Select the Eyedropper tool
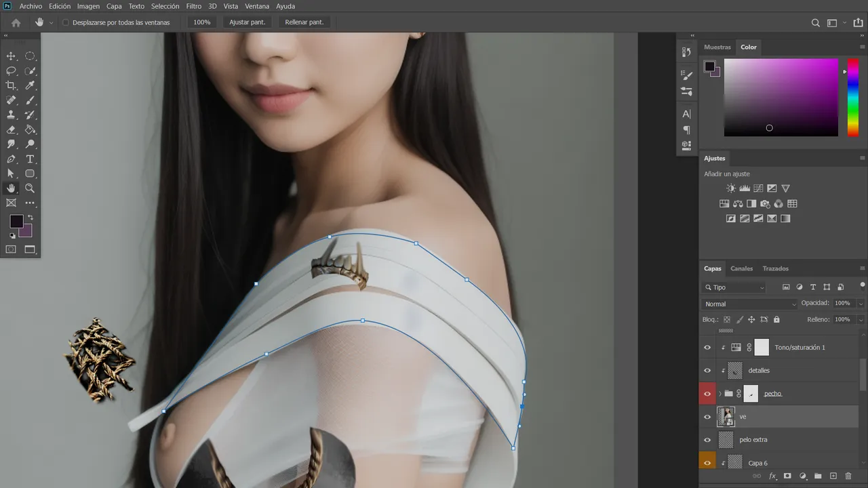The height and width of the screenshot is (488, 868). click(x=30, y=85)
